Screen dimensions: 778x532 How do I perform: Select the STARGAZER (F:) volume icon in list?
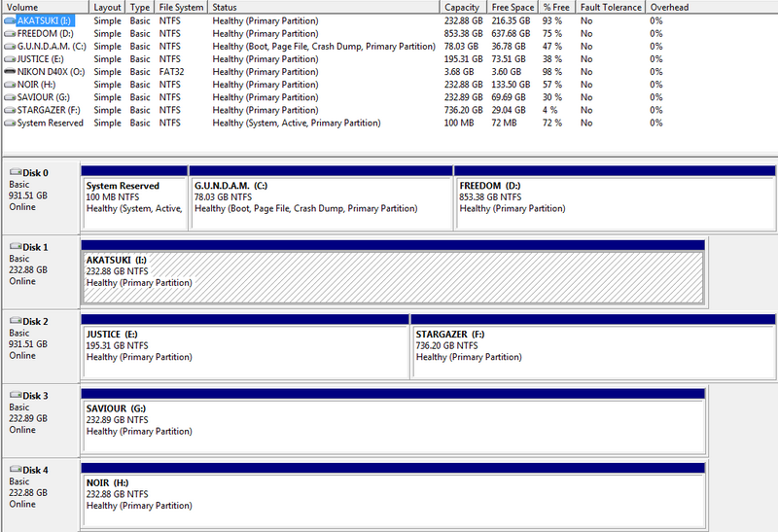tap(10, 111)
